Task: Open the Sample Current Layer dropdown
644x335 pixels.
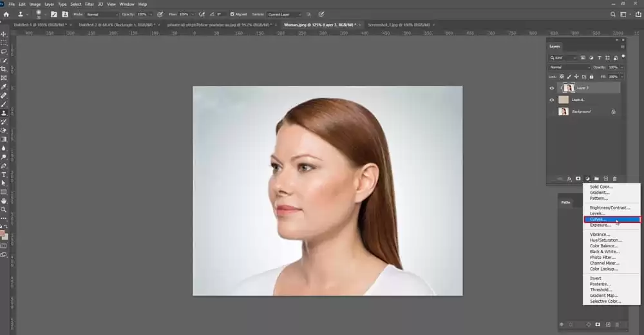Action: tap(285, 14)
